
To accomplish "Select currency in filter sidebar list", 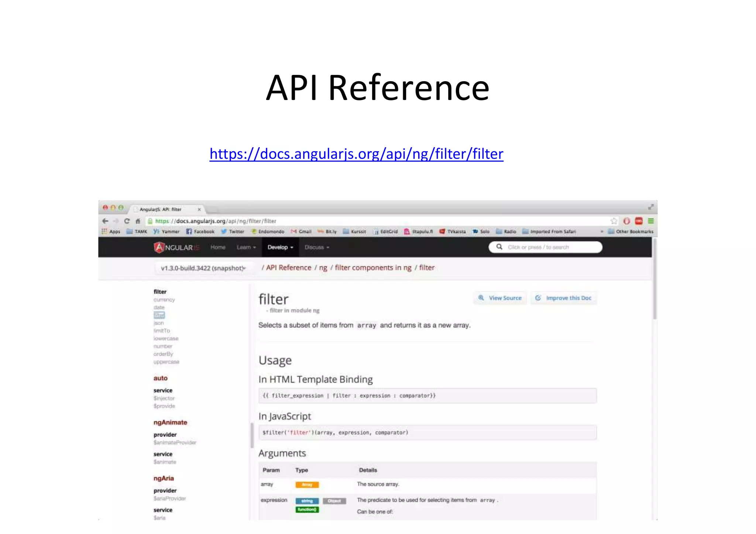I will click(164, 300).
